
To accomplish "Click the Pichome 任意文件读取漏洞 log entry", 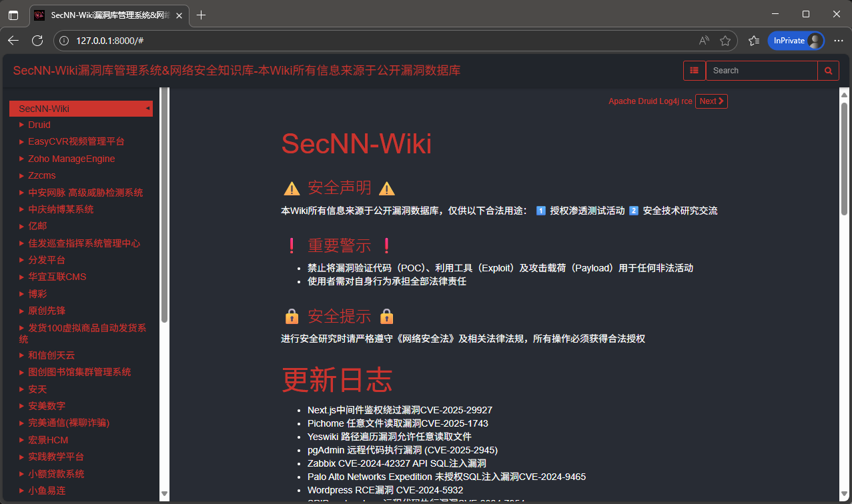I will [398, 423].
